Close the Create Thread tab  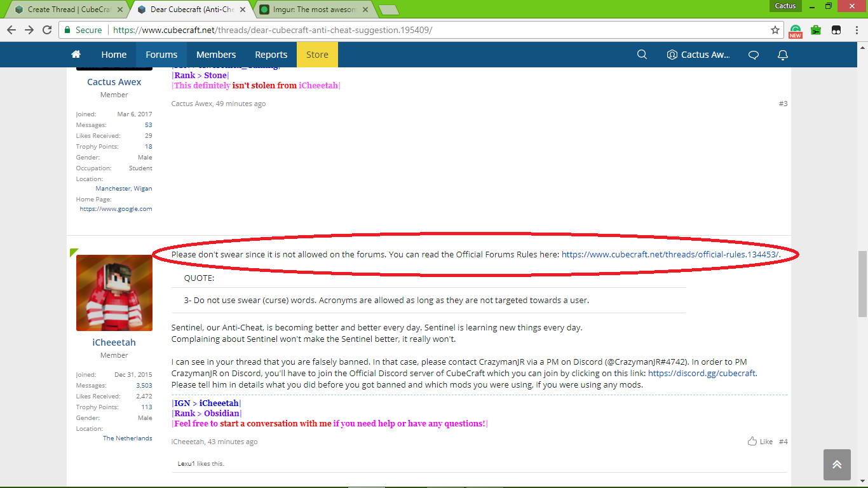120,10
